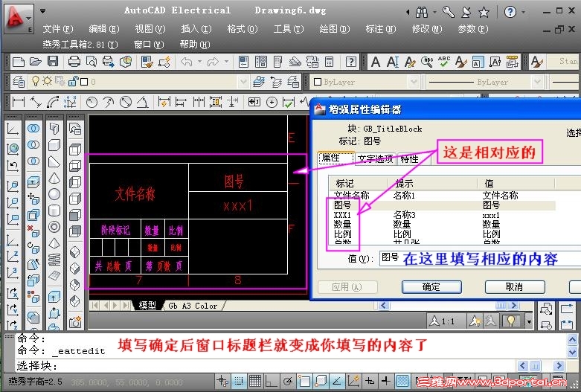Open status bar menu black arrow
581x392 pixels.
[529, 321]
